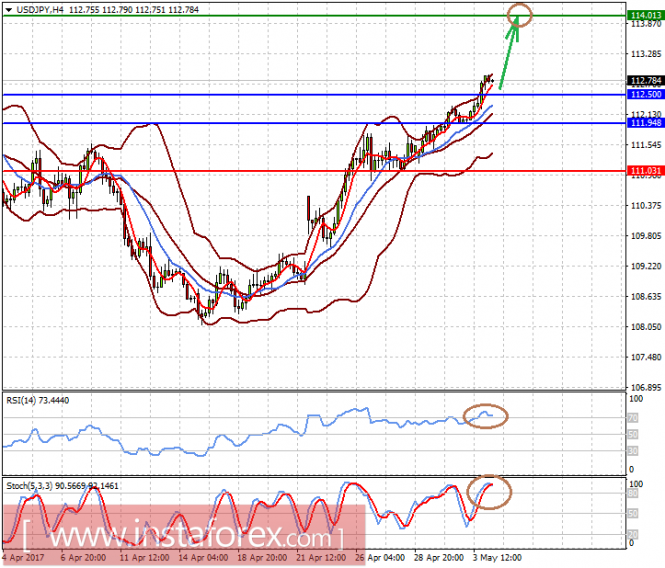Select the 18 Apr 20:00 time marker
The width and height of the screenshot is (665, 568).
point(262,557)
